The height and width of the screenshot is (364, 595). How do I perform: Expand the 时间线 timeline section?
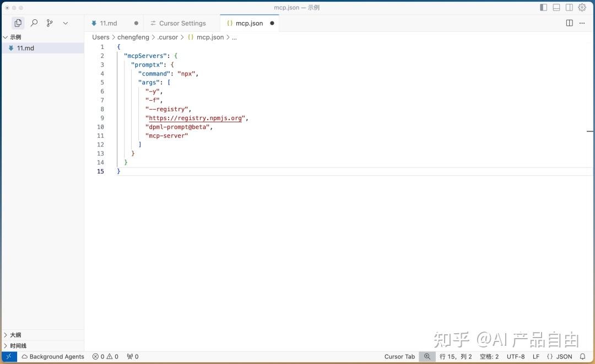point(42,345)
